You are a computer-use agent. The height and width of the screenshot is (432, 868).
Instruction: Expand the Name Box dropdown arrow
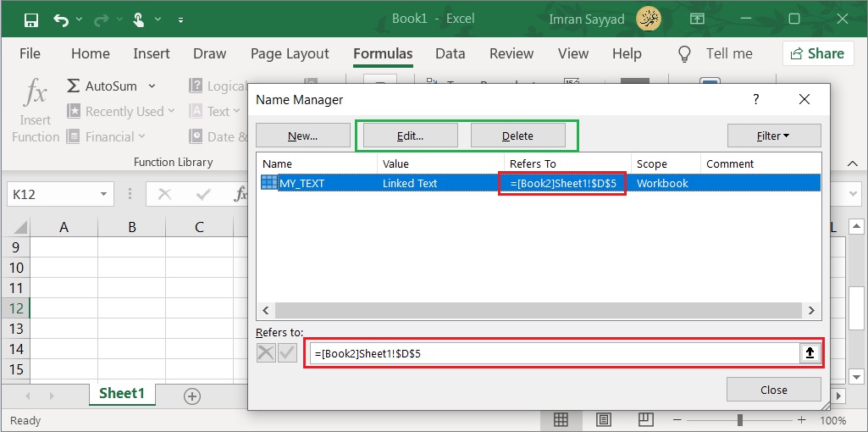tap(103, 195)
